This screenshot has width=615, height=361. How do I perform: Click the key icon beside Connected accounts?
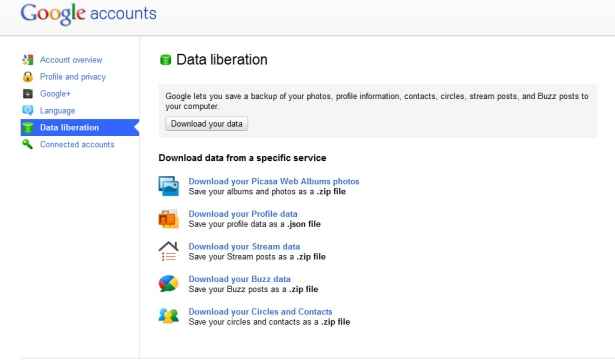tap(28, 144)
